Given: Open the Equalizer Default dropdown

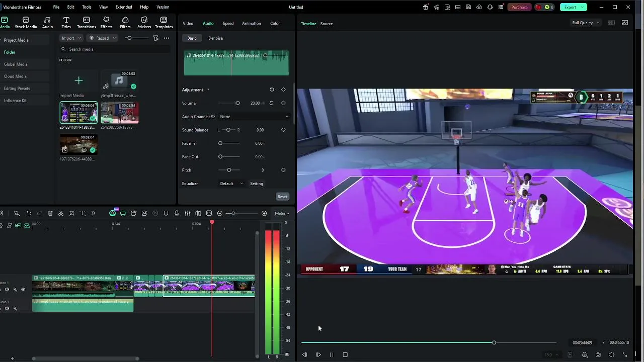Looking at the screenshot, I should tap(231, 184).
